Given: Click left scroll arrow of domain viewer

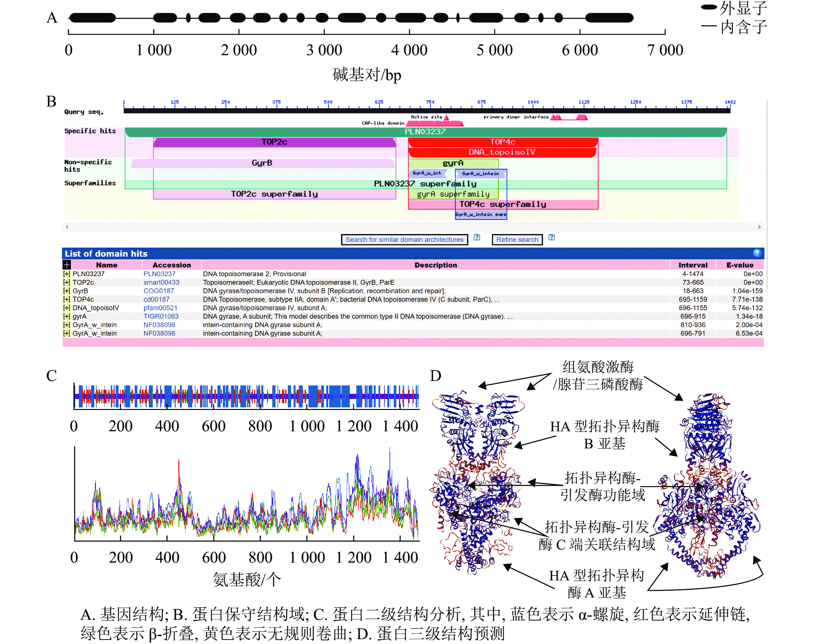Looking at the screenshot, I should click(x=67, y=227).
